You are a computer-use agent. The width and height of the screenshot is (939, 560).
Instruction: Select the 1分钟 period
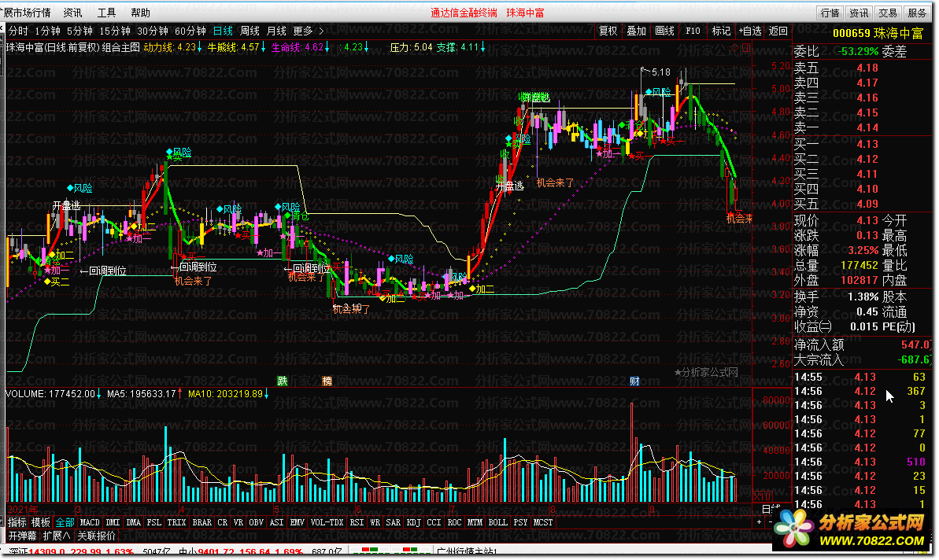pos(47,31)
